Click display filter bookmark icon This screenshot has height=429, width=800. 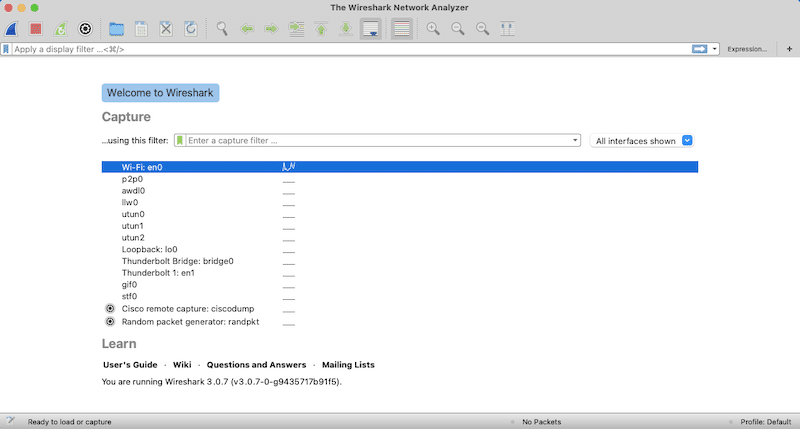click(6, 49)
